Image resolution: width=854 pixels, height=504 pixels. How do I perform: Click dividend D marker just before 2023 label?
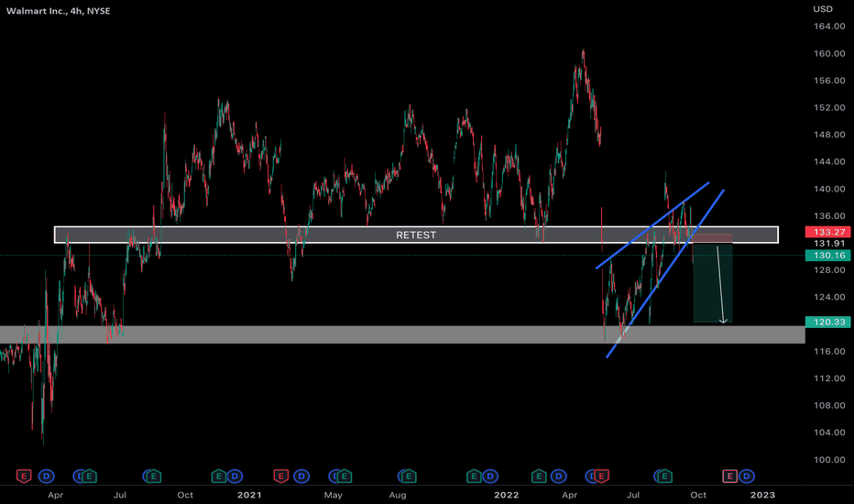click(x=747, y=477)
